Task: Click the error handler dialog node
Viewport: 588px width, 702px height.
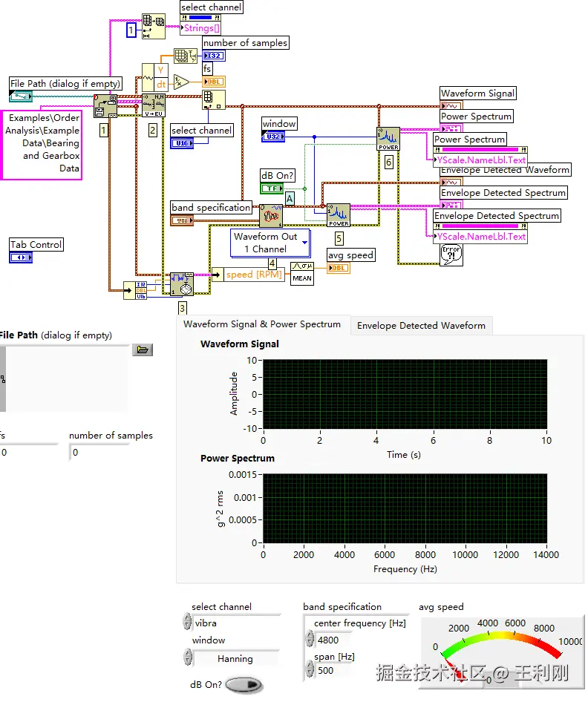Action: pyautogui.click(x=451, y=255)
